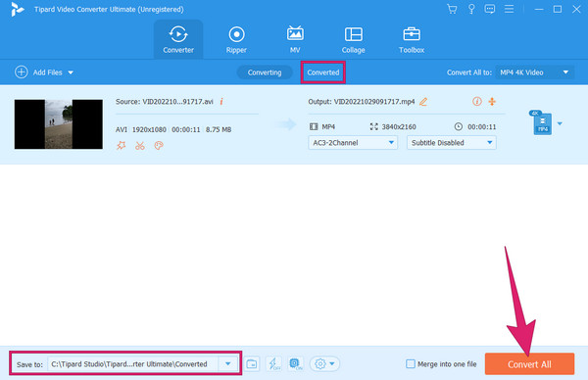Toggle the ultrafast conversion lightning icon
Viewport: 588px width, 380px height.
(x=273, y=364)
